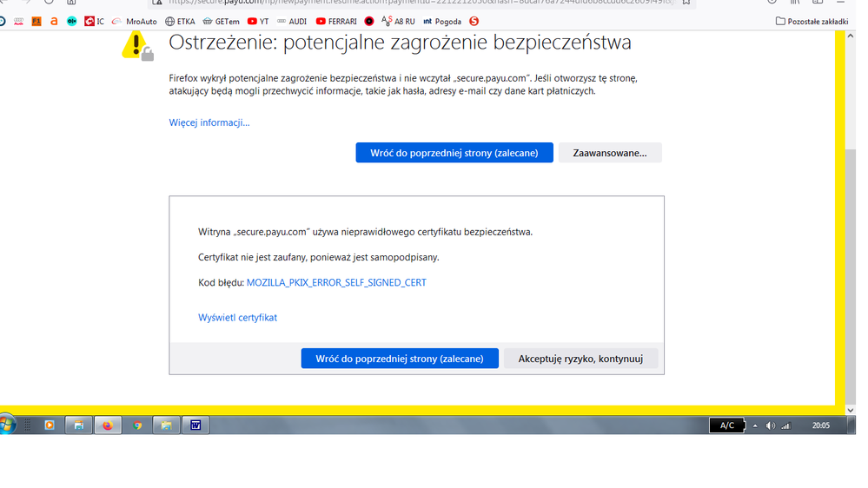This screenshot has height=488, width=868.
Task: Open the FERRARI YouTube bookmark
Action: click(336, 22)
